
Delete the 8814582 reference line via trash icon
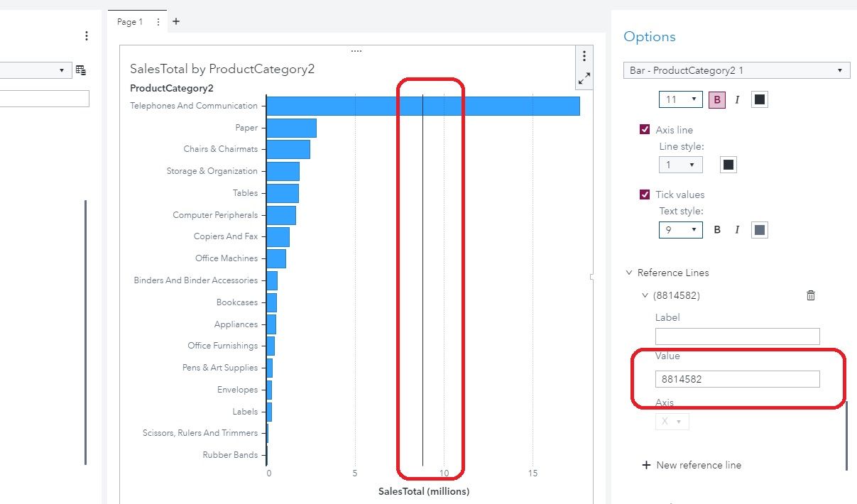click(x=810, y=295)
